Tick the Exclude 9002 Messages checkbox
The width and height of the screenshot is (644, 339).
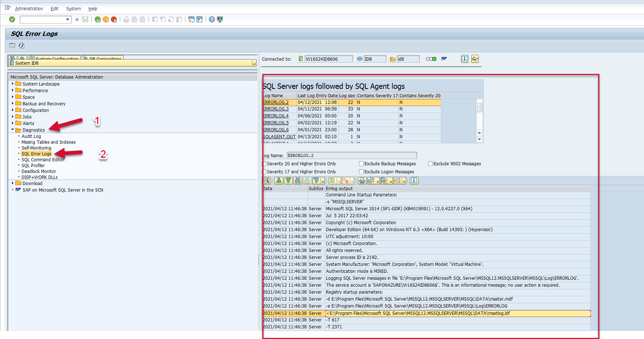pos(430,164)
